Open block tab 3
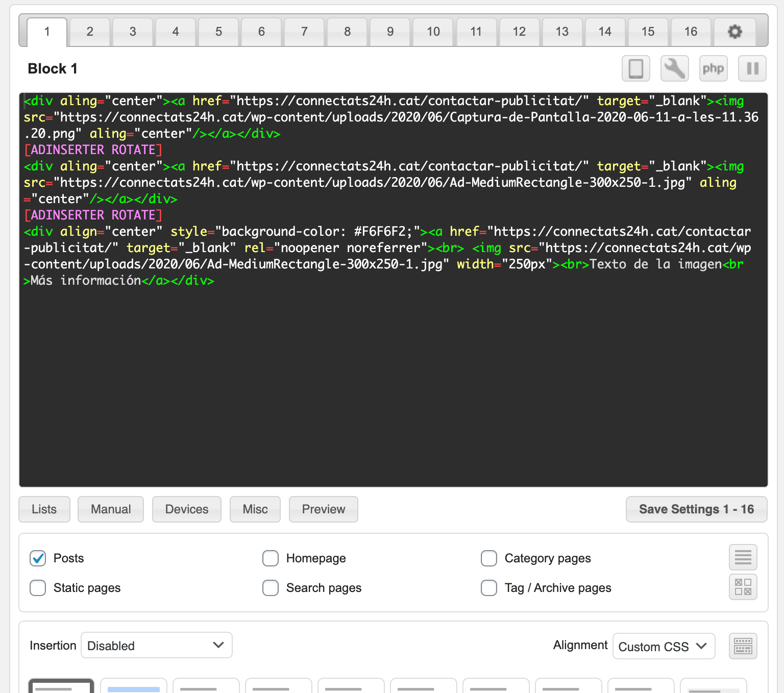This screenshot has height=693, width=784. 133,32
